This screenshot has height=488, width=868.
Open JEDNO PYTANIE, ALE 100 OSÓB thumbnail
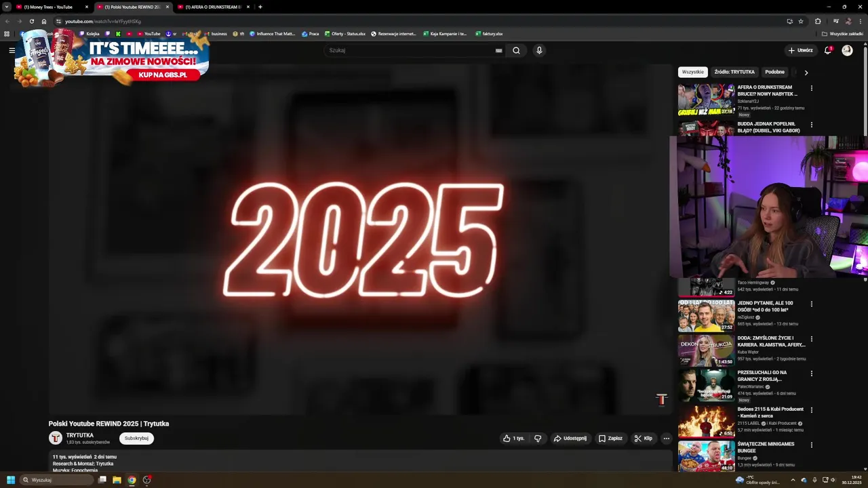706,315
